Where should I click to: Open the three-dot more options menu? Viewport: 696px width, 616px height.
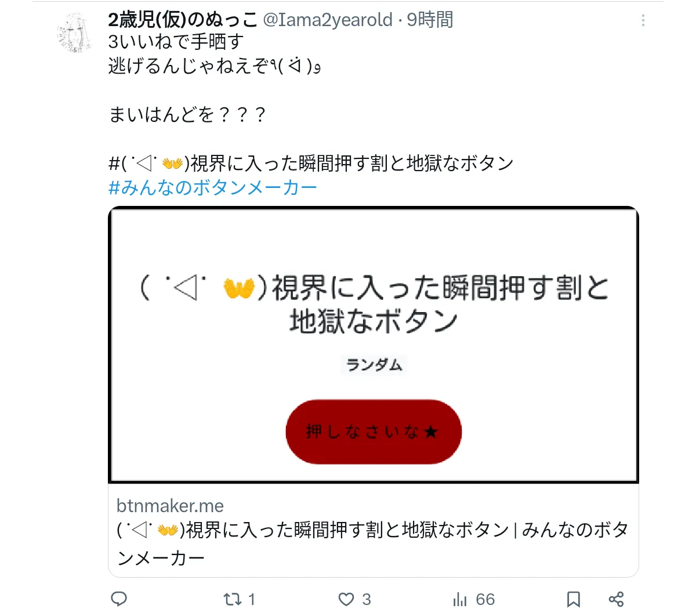point(643,21)
